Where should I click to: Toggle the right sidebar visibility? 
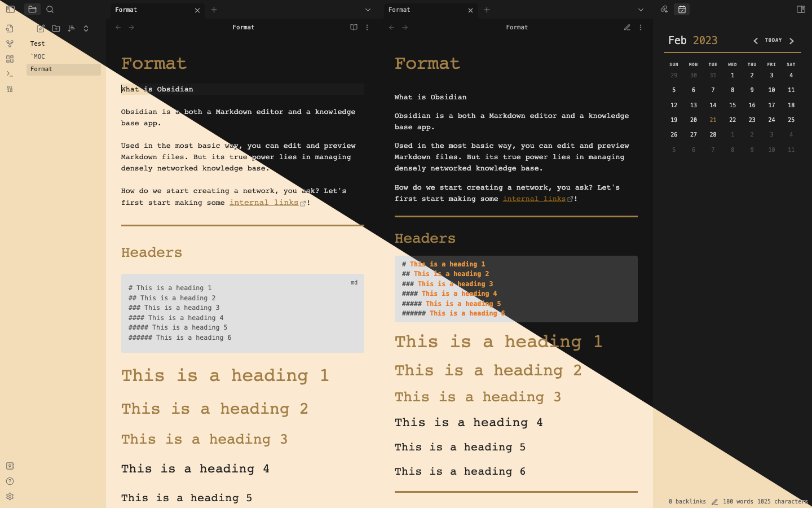pos(801,10)
